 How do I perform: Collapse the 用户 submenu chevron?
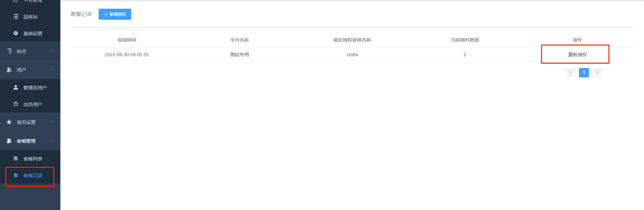coord(52,69)
